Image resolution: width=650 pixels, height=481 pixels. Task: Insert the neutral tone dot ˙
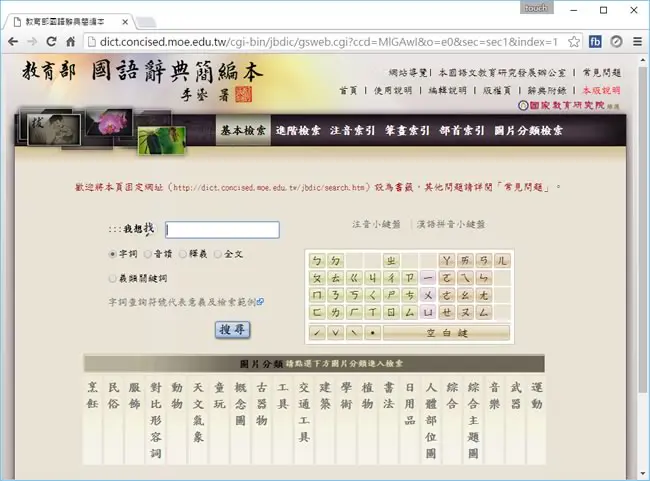pos(372,333)
